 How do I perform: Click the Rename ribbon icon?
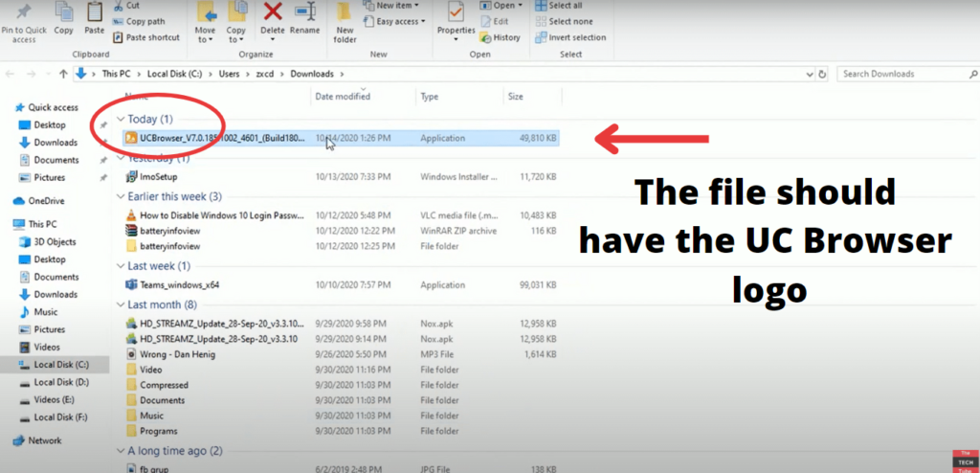pos(305,11)
